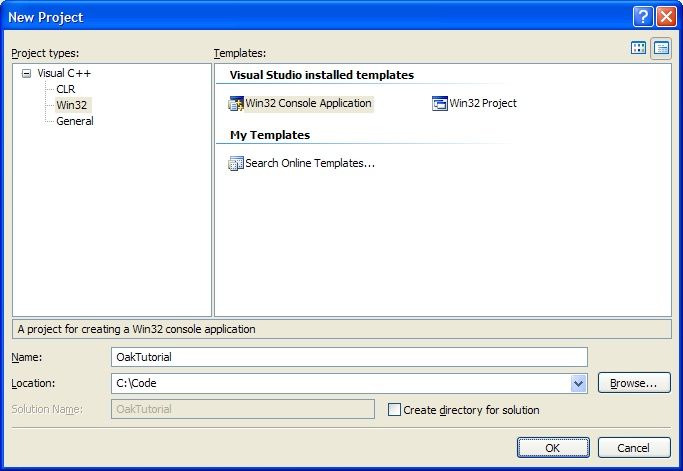The image size is (683, 471).
Task: Click the project Name text field
Action: tap(349, 357)
